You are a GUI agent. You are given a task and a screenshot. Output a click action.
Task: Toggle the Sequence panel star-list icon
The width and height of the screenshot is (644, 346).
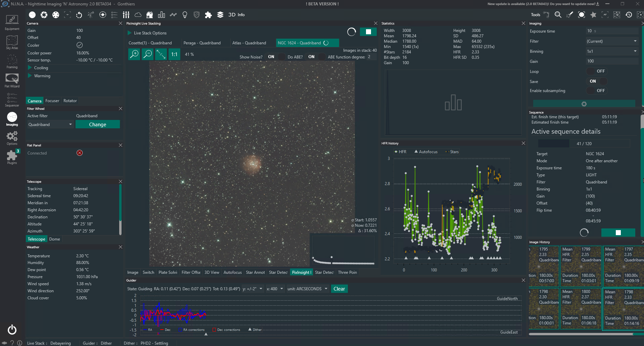[x=114, y=15]
